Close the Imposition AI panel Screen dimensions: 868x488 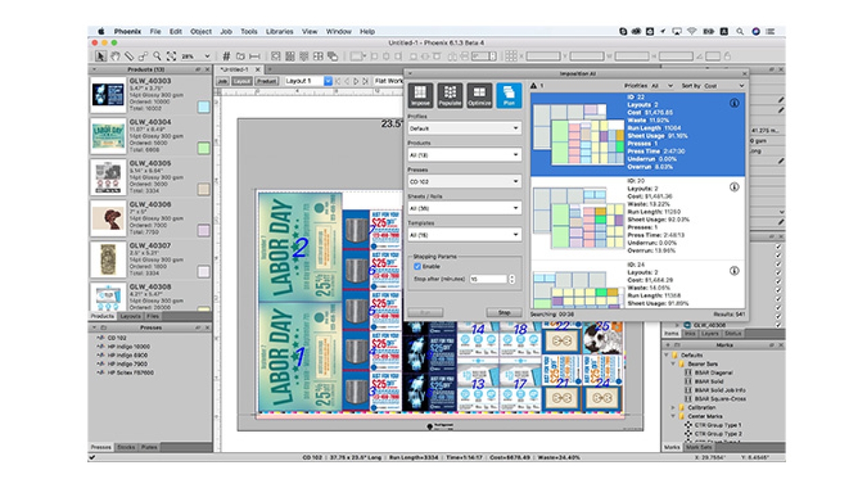(745, 73)
